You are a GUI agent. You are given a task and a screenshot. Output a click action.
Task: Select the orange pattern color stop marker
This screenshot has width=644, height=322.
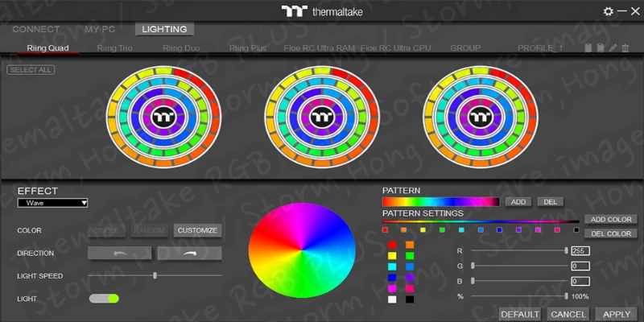[x=404, y=230]
